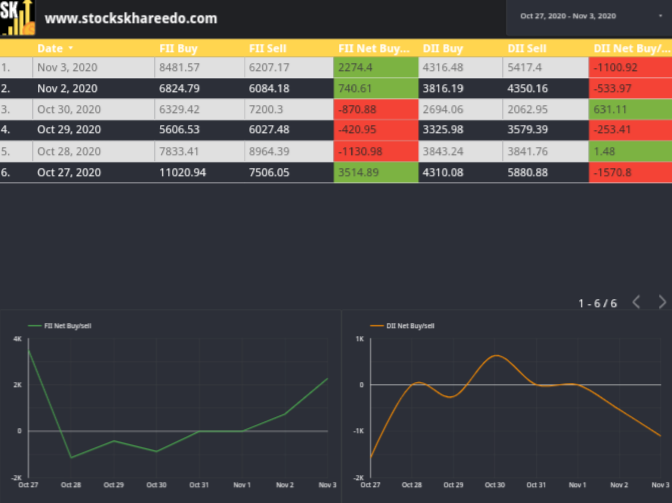The image size is (672, 503).
Task: Click the 8964.39 FII Sell value
Action: tap(269, 151)
